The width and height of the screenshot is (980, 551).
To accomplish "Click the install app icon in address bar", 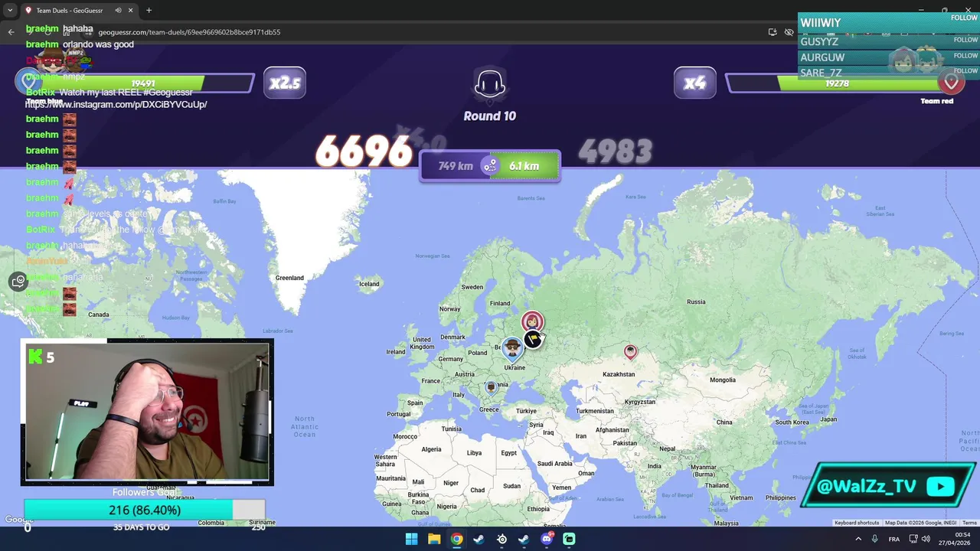I will (x=773, y=32).
